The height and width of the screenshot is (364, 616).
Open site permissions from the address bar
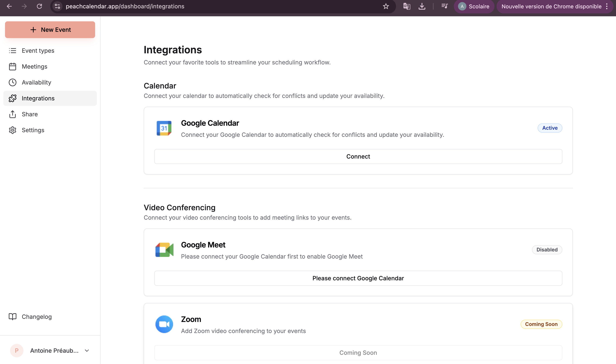57,6
